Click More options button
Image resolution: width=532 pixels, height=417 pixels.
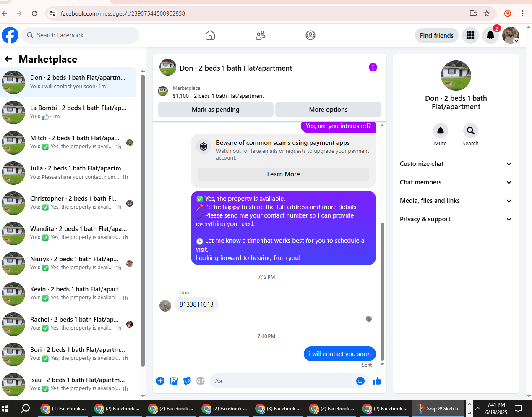pos(328,110)
